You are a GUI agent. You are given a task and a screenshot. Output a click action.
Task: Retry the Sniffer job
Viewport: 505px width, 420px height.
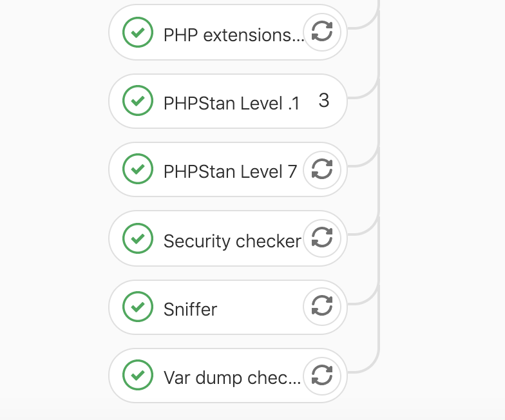[x=322, y=306]
